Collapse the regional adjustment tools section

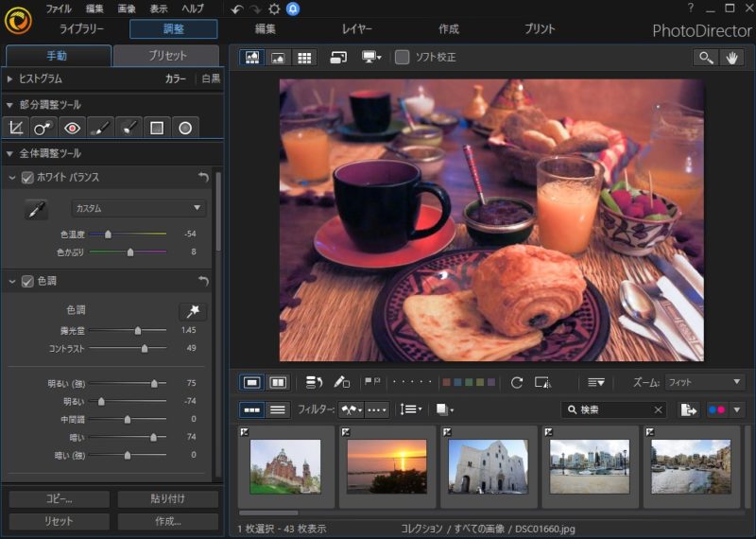pyautogui.click(x=9, y=105)
